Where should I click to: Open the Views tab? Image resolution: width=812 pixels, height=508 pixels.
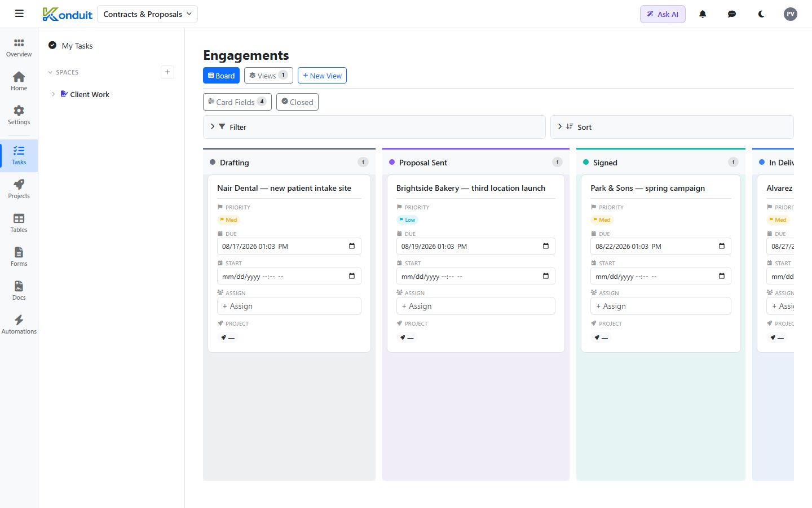(x=268, y=76)
